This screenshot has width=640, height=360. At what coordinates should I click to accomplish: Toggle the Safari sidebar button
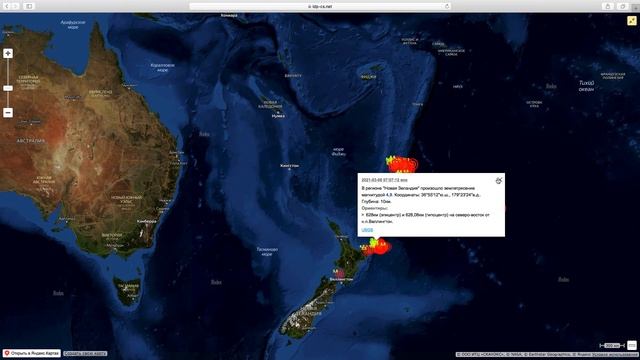[x=29, y=6]
